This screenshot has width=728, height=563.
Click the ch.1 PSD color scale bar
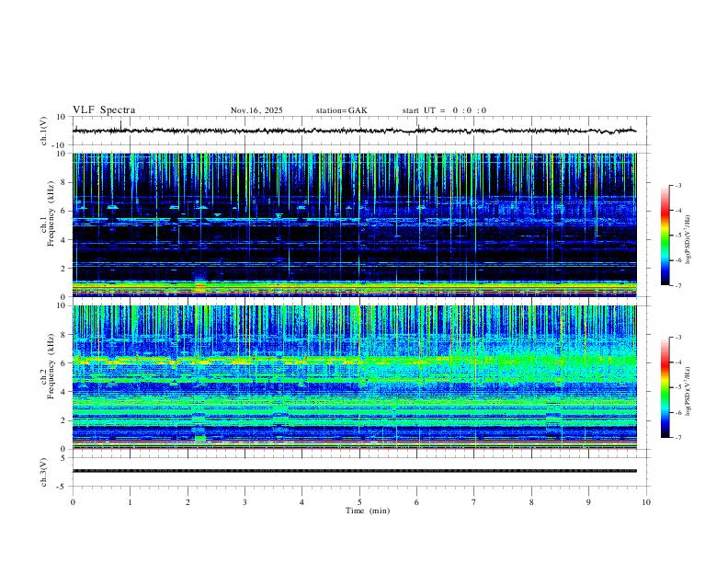(665, 236)
